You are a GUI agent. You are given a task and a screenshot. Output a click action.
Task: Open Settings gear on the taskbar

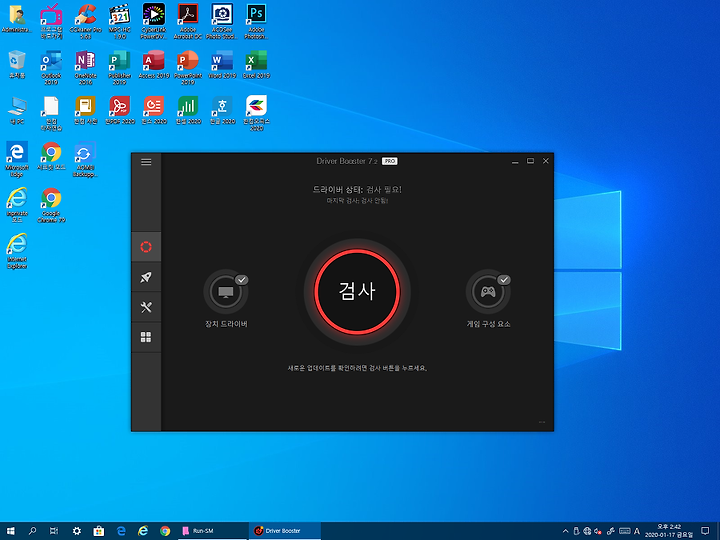(77, 531)
